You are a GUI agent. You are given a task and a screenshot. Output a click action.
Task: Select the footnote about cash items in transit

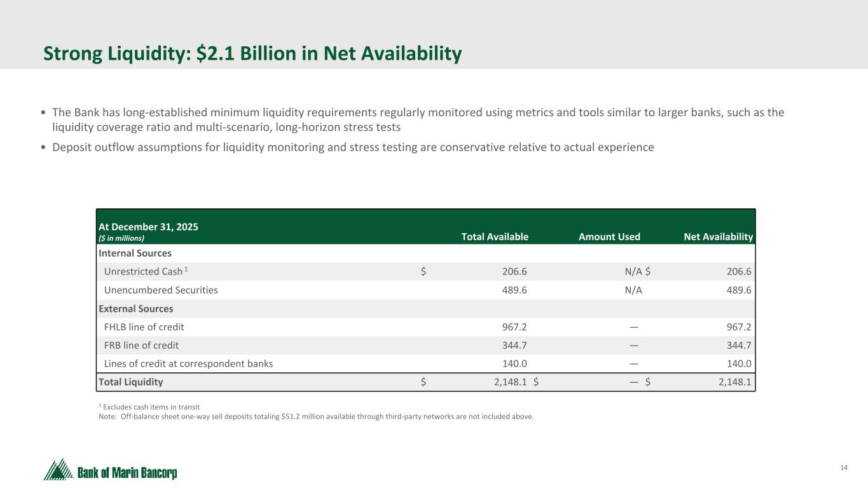click(x=149, y=407)
